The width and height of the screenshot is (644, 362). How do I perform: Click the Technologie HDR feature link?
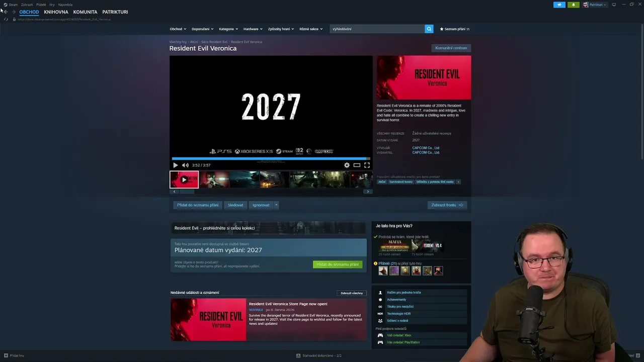(399, 314)
